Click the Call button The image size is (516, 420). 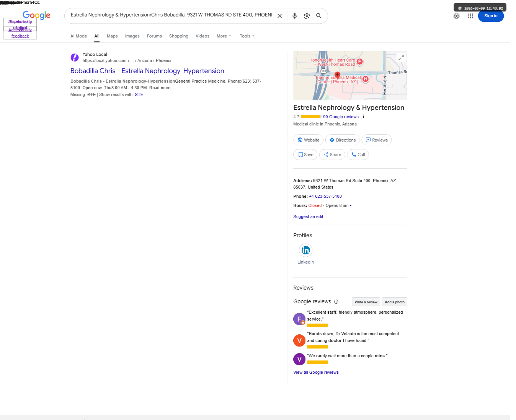pos(358,155)
